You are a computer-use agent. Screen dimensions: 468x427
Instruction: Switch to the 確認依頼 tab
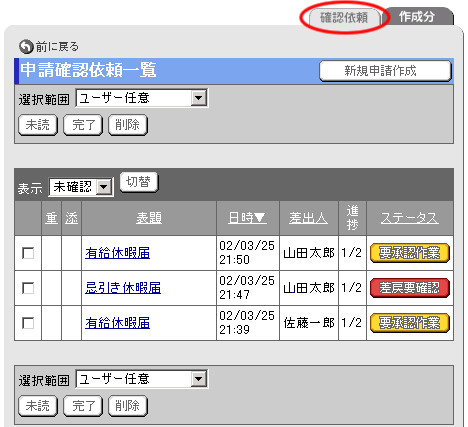tap(344, 17)
